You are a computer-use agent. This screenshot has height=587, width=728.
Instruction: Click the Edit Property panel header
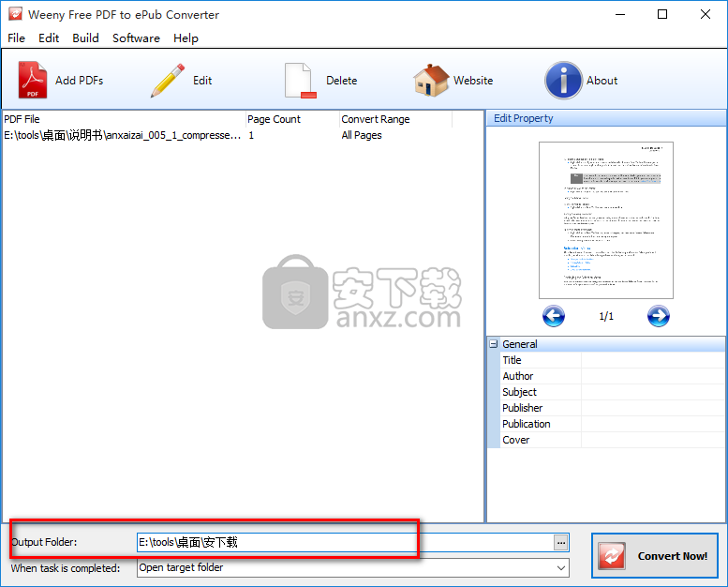pyautogui.click(x=606, y=118)
